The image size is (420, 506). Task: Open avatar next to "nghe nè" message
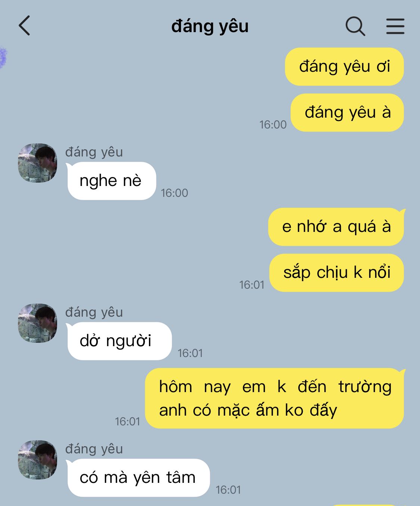(x=38, y=163)
